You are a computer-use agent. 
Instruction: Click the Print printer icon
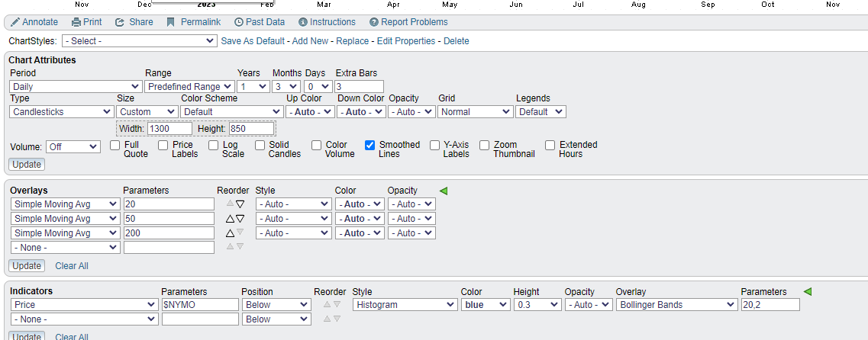pyautogui.click(x=76, y=22)
